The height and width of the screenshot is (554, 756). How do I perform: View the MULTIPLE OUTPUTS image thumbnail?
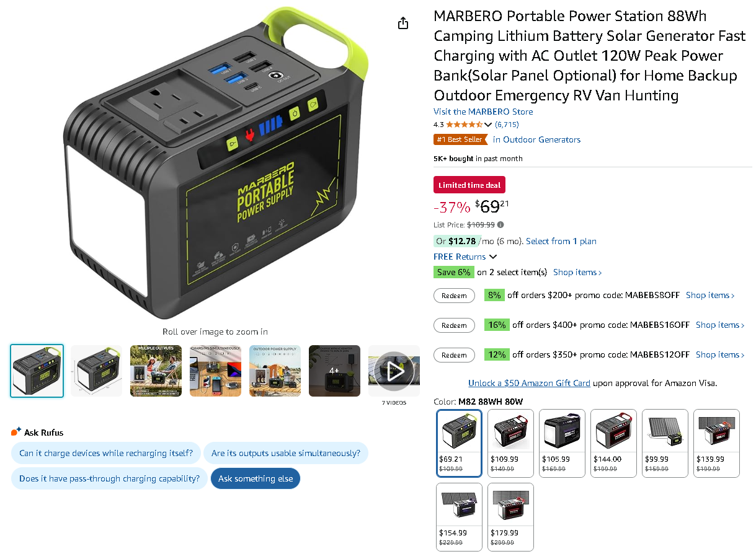[x=156, y=371]
